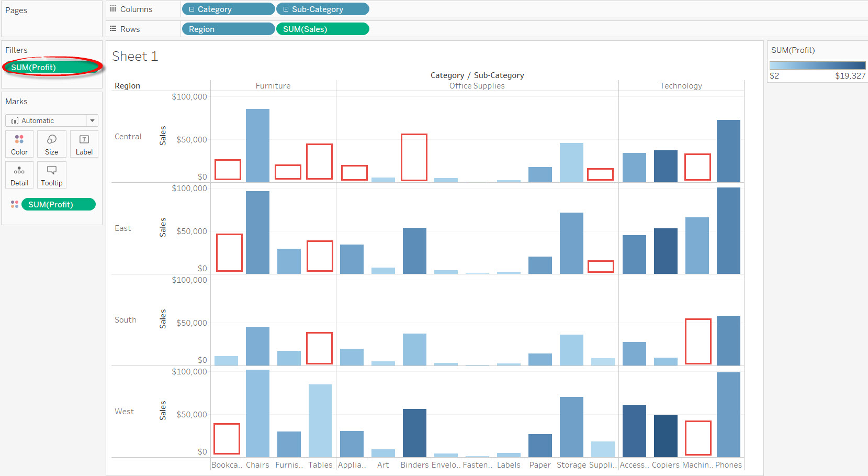Click the Rows shelf icon
This screenshot has width=868, height=476.
[x=113, y=29]
